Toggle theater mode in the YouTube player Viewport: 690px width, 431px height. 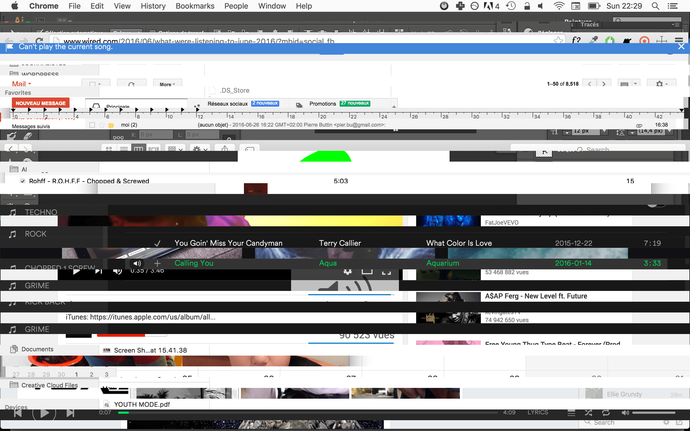[x=367, y=271]
